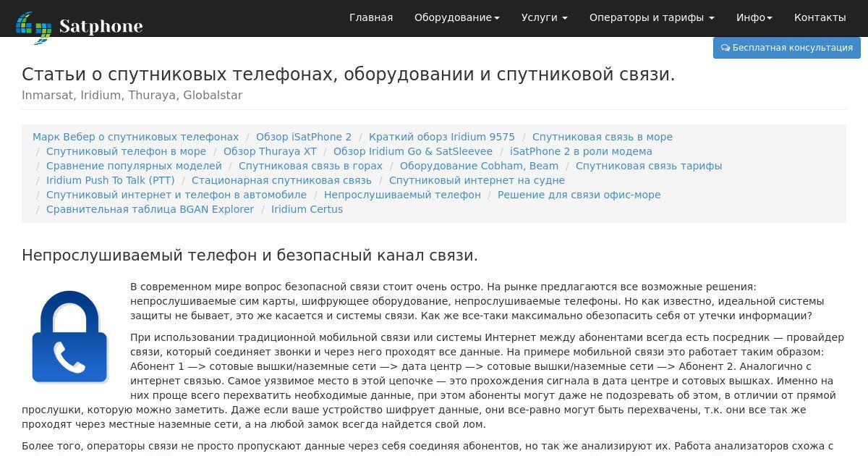The image size is (868, 456).
Task: Expand the Инфо dropdown menu
Action: point(754,17)
